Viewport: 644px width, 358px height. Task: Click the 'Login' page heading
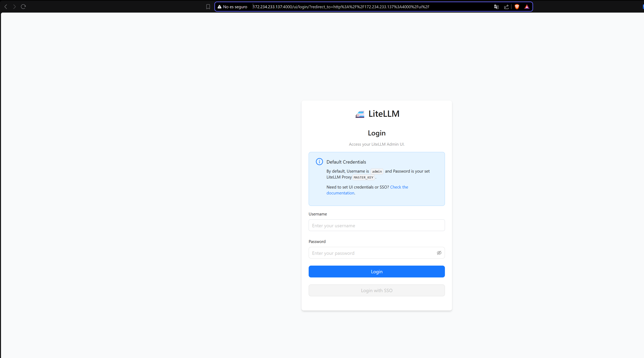pyautogui.click(x=377, y=133)
